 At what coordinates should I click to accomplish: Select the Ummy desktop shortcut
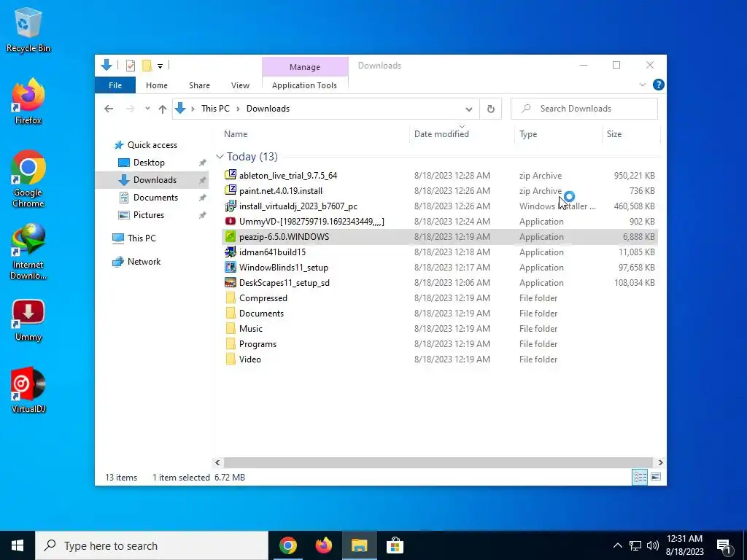pos(28,320)
